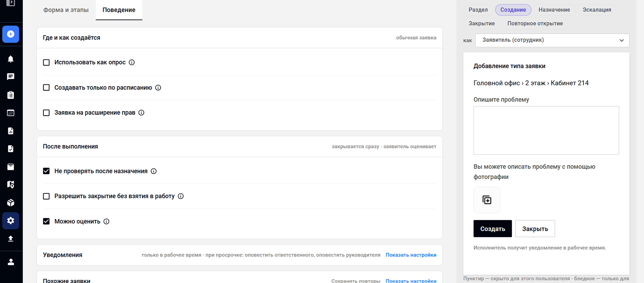Screen dimensions: 644x283
Task: Open 3D package cube icon in sidebar
Action: point(10,203)
